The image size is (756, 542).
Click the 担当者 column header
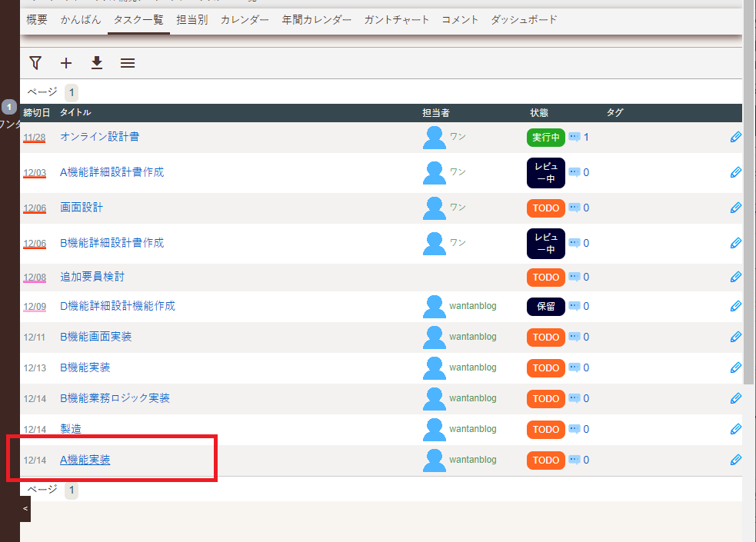point(436,113)
